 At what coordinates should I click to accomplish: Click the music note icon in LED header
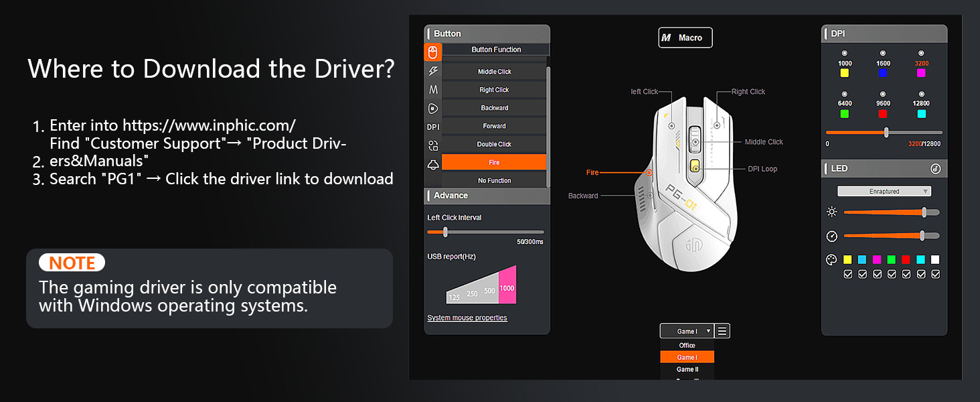tap(935, 169)
